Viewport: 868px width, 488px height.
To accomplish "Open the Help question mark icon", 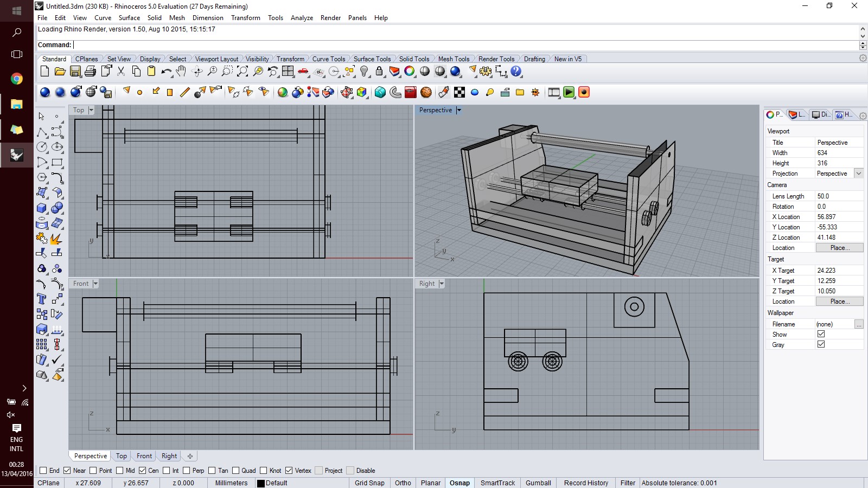I will [516, 72].
